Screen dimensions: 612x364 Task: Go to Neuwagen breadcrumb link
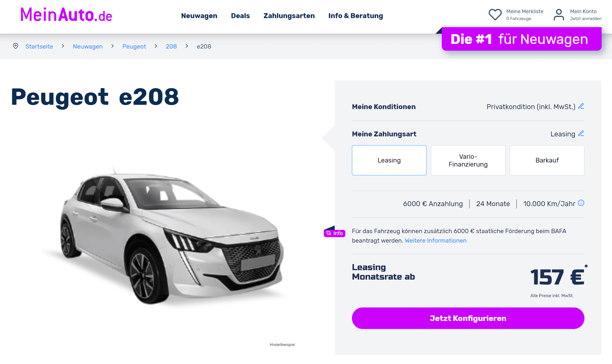coord(88,47)
